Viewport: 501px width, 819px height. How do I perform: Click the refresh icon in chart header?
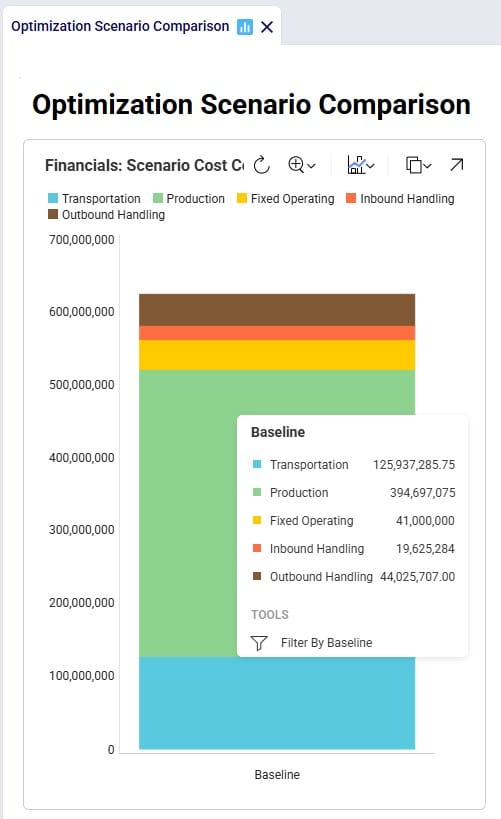click(261, 165)
